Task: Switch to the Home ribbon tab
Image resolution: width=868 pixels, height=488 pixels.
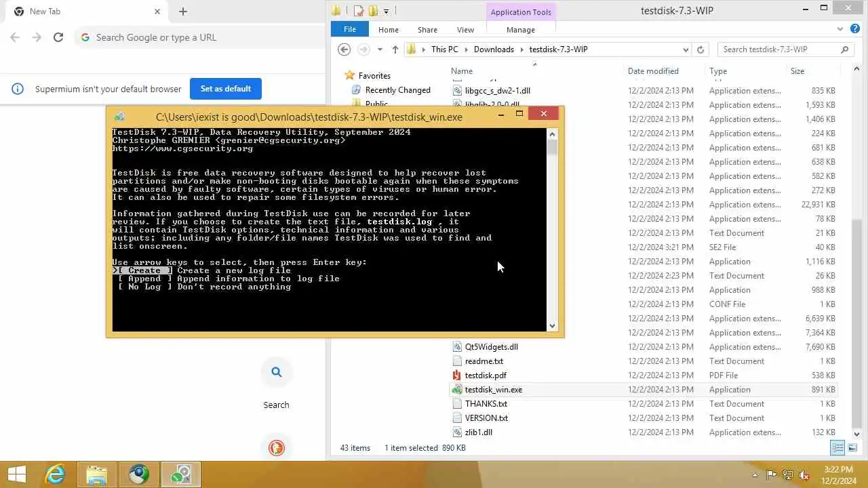Action: coord(389,30)
